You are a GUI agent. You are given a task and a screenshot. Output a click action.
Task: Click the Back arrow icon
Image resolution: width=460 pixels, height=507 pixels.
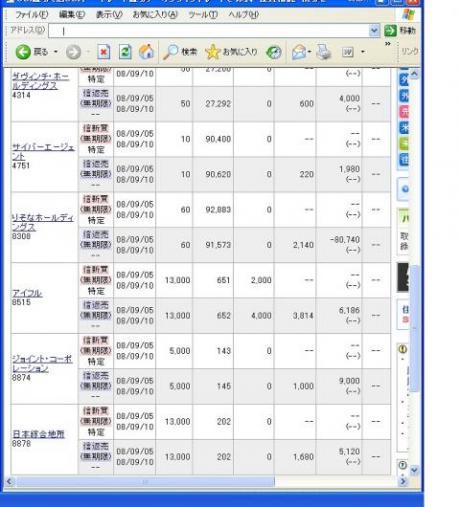(23, 52)
